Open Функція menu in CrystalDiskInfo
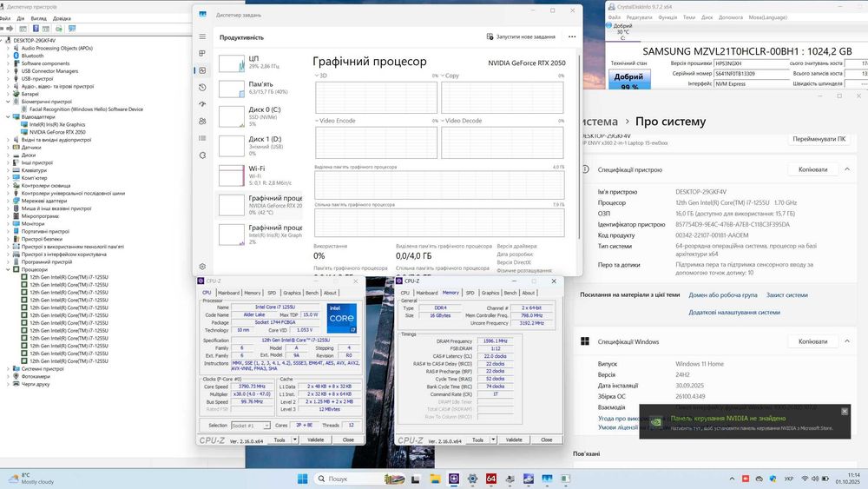 click(667, 17)
